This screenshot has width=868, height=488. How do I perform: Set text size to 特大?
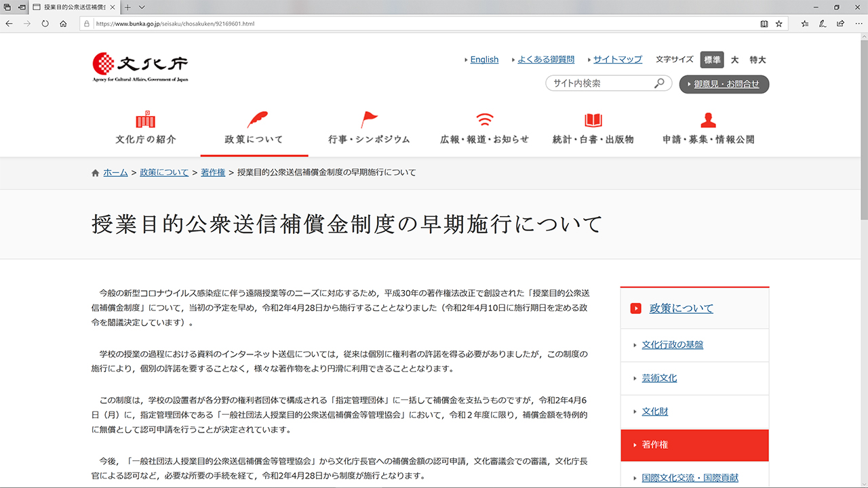(x=757, y=60)
